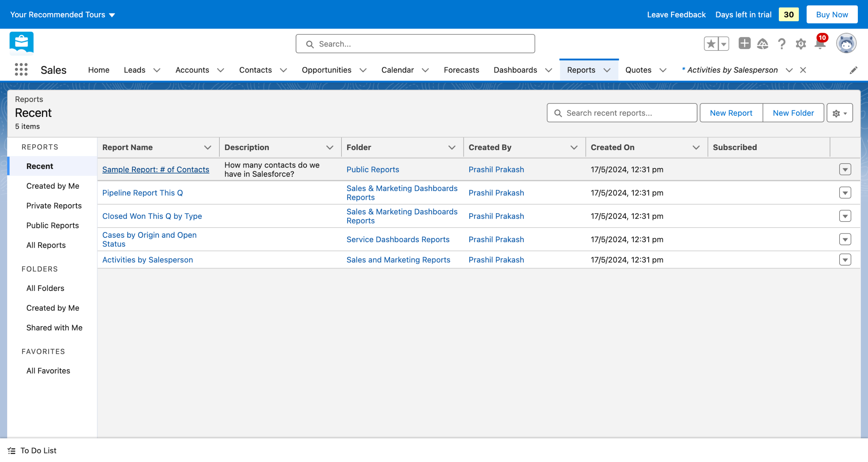Select All Favorites in sidebar

pyautogui.click(x=48, y=371)
